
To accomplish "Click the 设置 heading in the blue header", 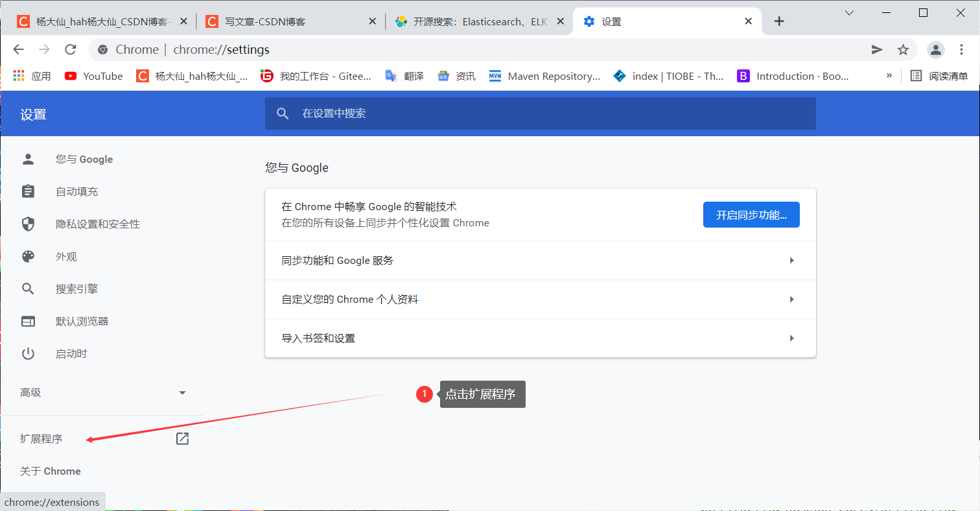I will (x=33, y=115).
